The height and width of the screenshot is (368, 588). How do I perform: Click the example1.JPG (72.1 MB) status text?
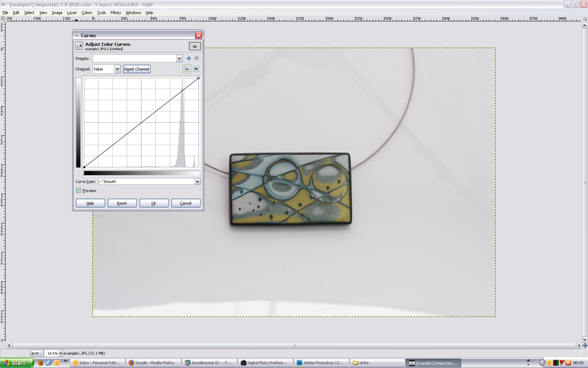click(84, 354)
